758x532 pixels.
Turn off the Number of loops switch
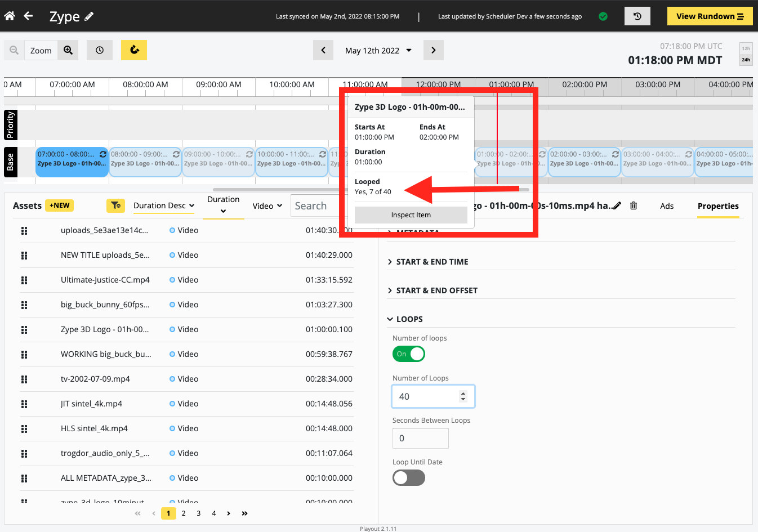409,354
